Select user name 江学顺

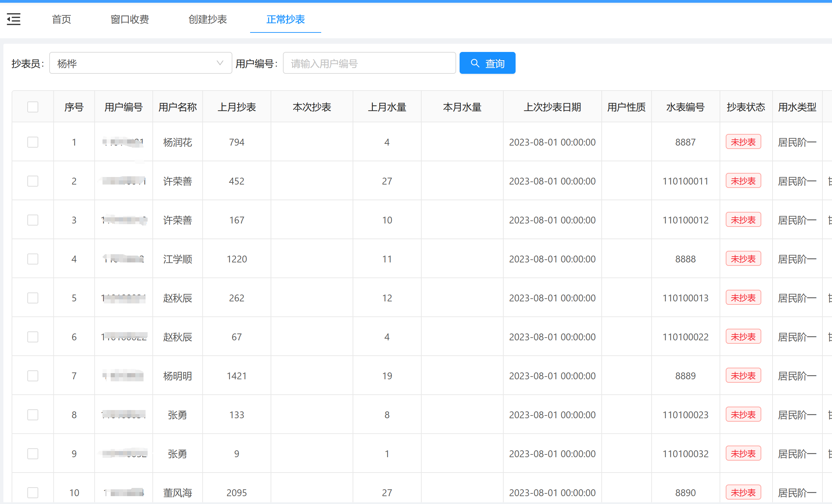(178, 259)
